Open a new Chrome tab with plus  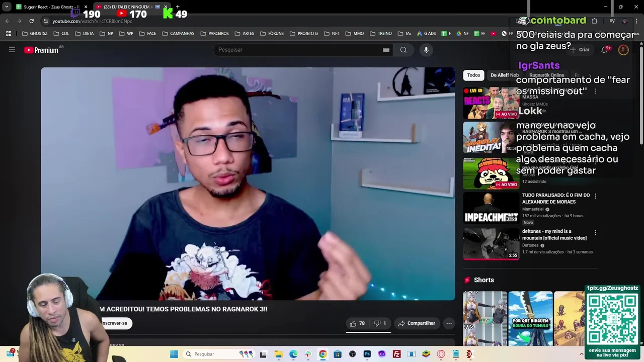pos(177,7)
